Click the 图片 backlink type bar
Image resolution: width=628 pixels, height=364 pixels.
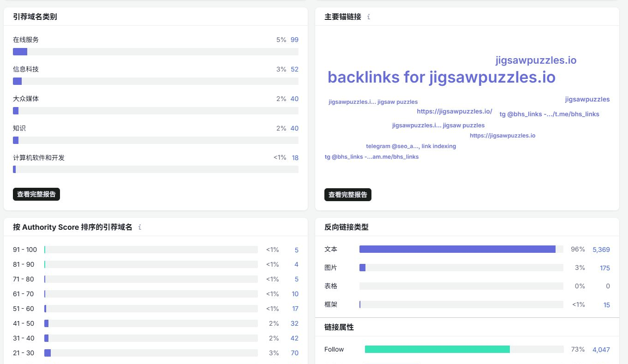pos(461,268)
